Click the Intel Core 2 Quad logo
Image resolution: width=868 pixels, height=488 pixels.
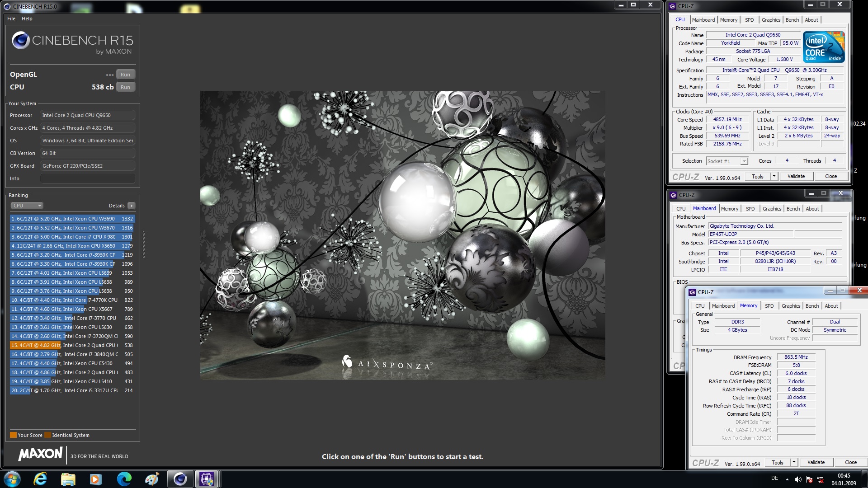(824, 47)
